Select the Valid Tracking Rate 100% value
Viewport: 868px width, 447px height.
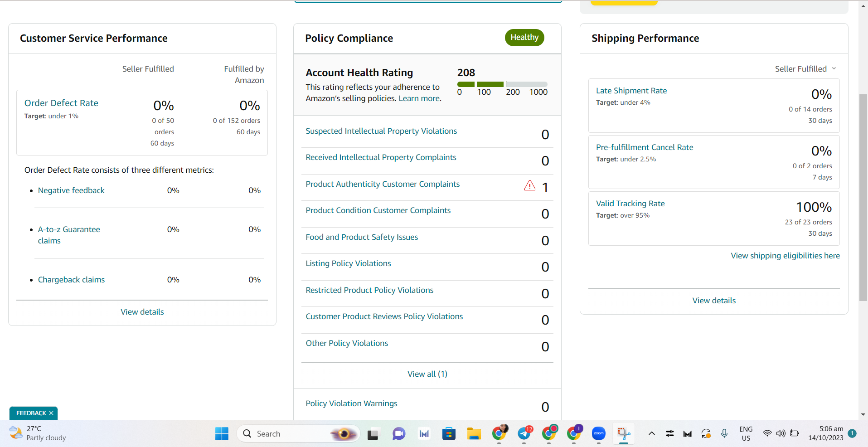tap(814, 207)
